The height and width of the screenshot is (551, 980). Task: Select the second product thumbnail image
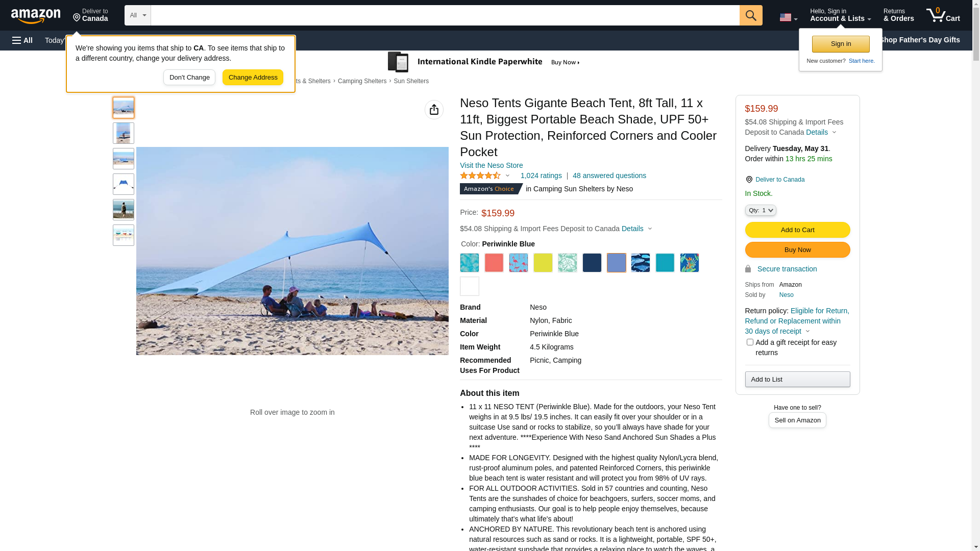click(x=124, y=133)
